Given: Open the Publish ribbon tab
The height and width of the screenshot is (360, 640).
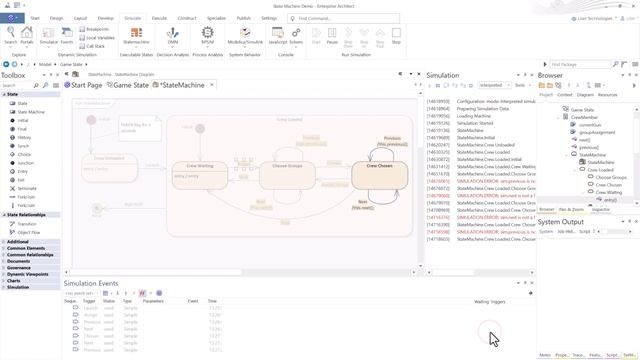Looking at the screenshot, I should pyautogui.click(x=244, y=18).
